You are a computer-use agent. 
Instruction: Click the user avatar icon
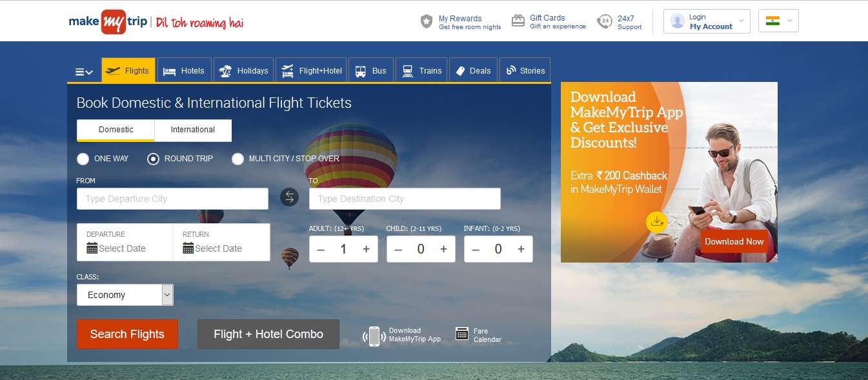[x=677, y=21]
